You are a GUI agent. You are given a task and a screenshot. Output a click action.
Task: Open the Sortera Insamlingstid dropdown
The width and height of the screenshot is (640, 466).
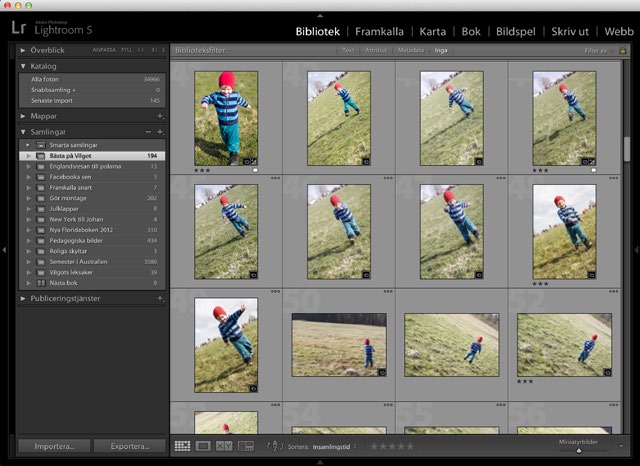point(334,447)
